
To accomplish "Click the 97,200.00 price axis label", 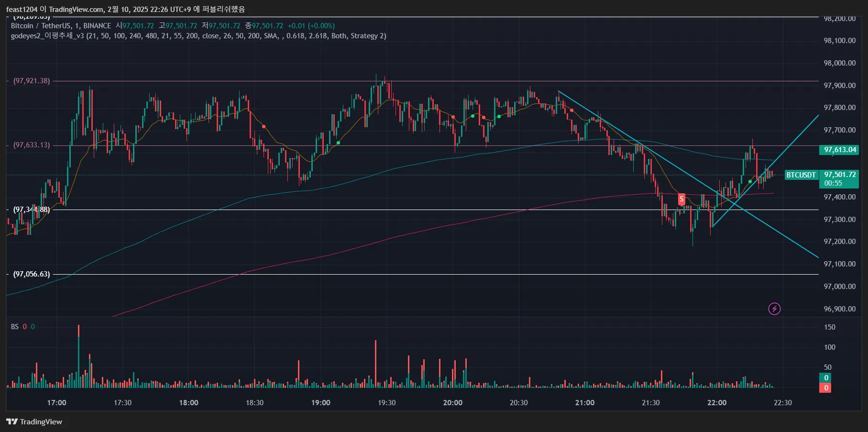I will tap(839, 242).
